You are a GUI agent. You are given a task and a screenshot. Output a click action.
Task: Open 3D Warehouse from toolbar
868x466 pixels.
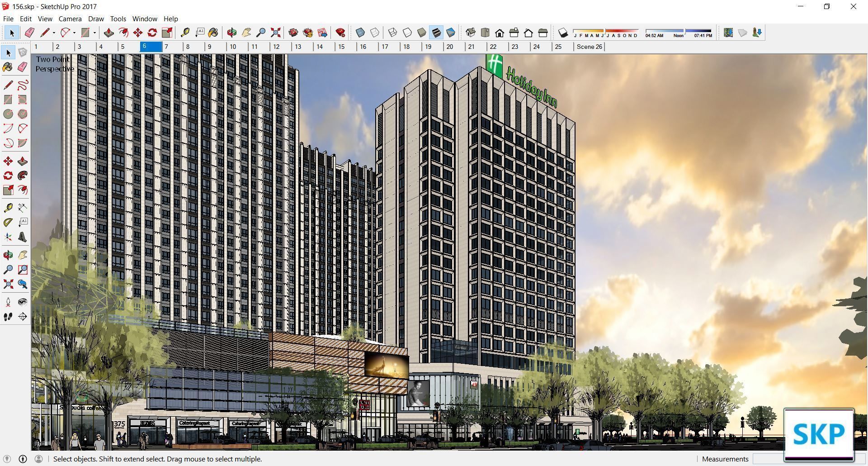click(293, 33)
